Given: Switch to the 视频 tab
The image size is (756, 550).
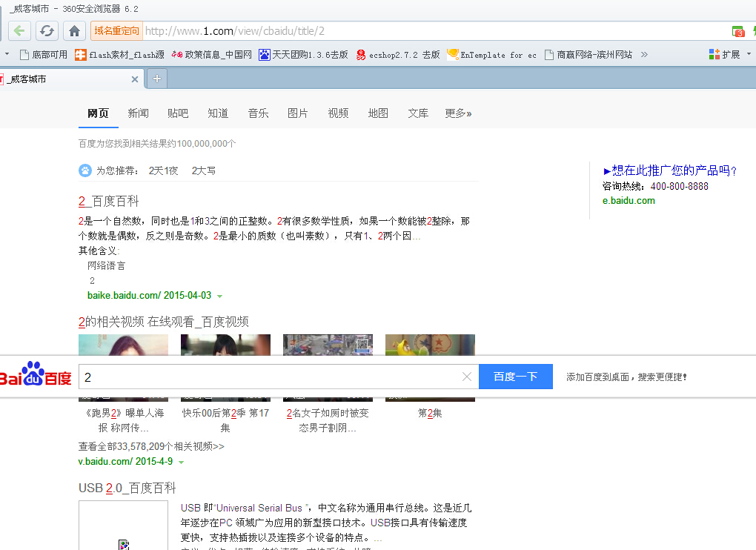Looking at the screenshot, I should (338, 113).
